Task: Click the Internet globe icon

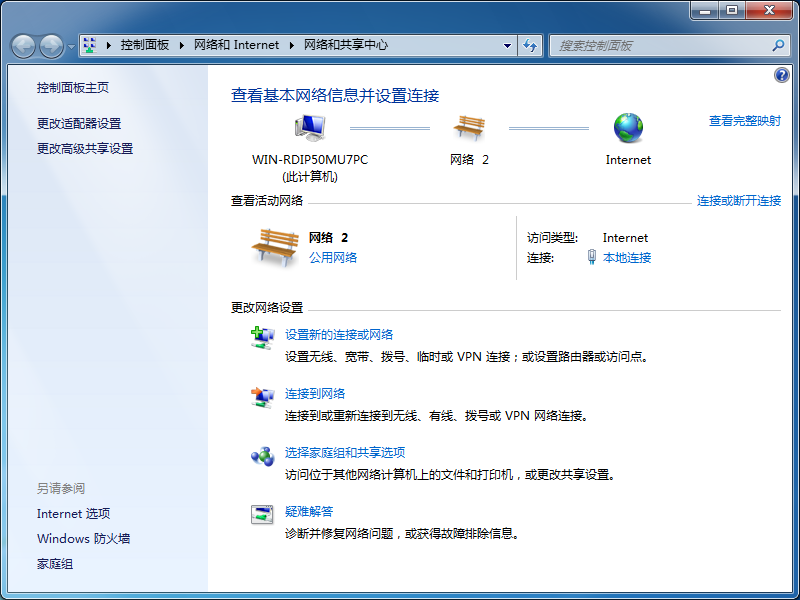Action: (628, 128)
